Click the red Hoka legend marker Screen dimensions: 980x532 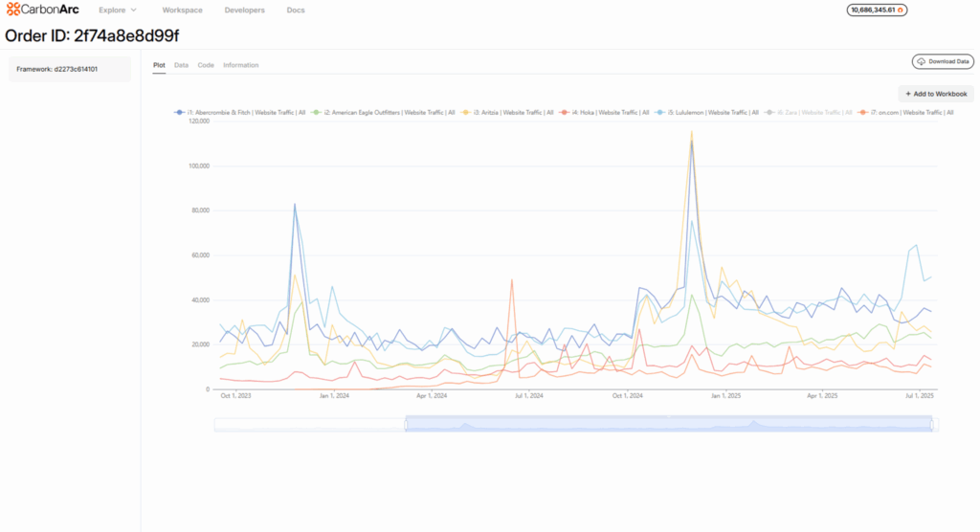tap(565, 113)
